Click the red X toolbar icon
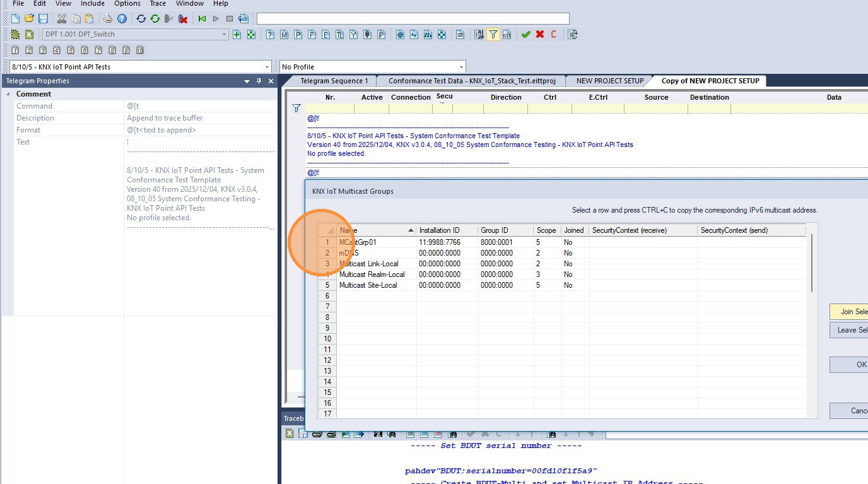Screen dimensions: 868x484 pyautogui.click(x=539, y=35)
